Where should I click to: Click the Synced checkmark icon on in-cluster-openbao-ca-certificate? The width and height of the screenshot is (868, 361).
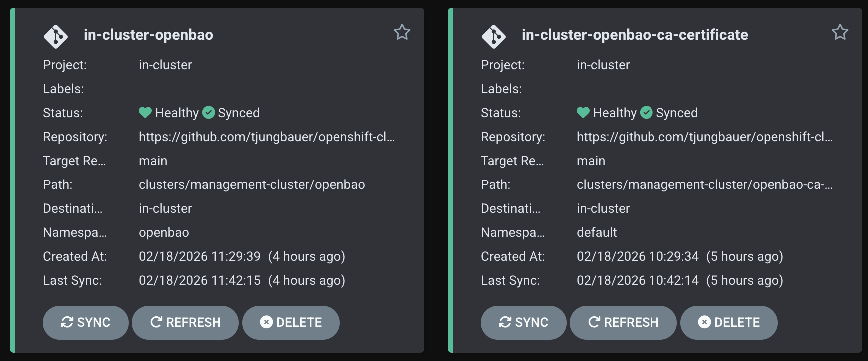point(647,113)
